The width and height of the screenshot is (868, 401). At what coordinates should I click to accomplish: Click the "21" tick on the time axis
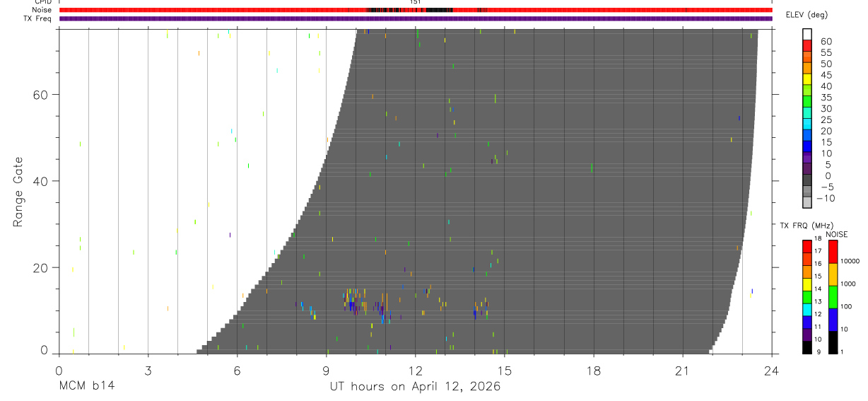[x=682, y=371]
